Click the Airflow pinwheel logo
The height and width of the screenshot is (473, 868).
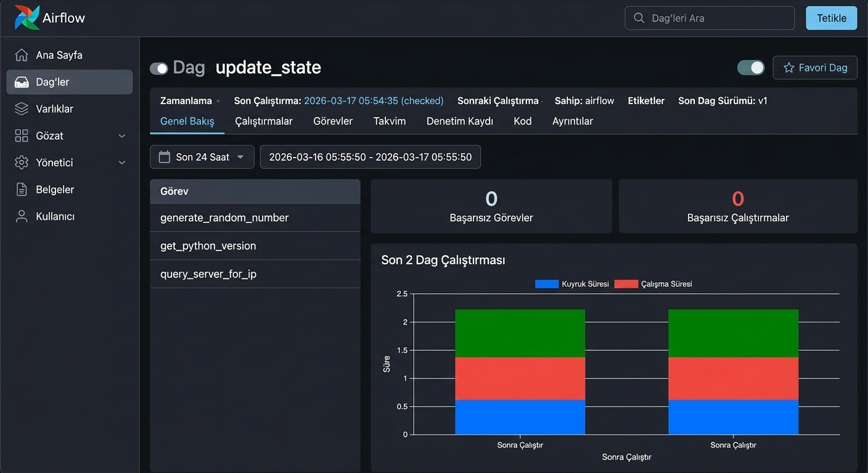click(x=27, y=18)
